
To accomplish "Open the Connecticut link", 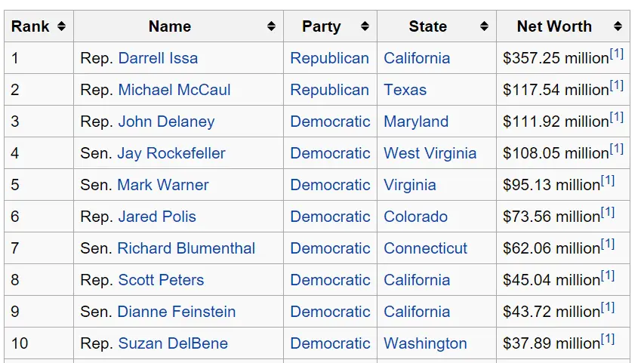I will [x=425, y=248].
